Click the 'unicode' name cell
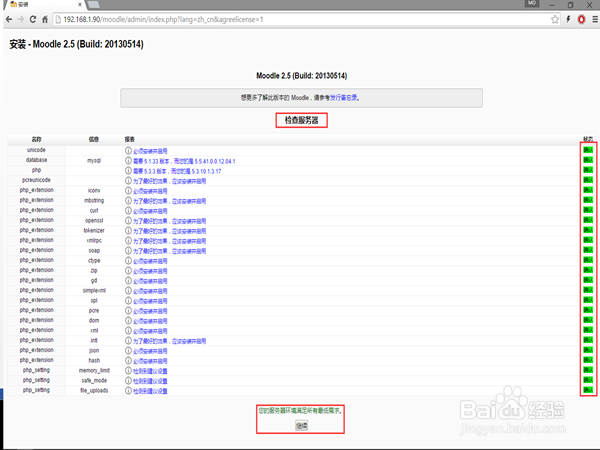The image size is (600, 450). 36,150
